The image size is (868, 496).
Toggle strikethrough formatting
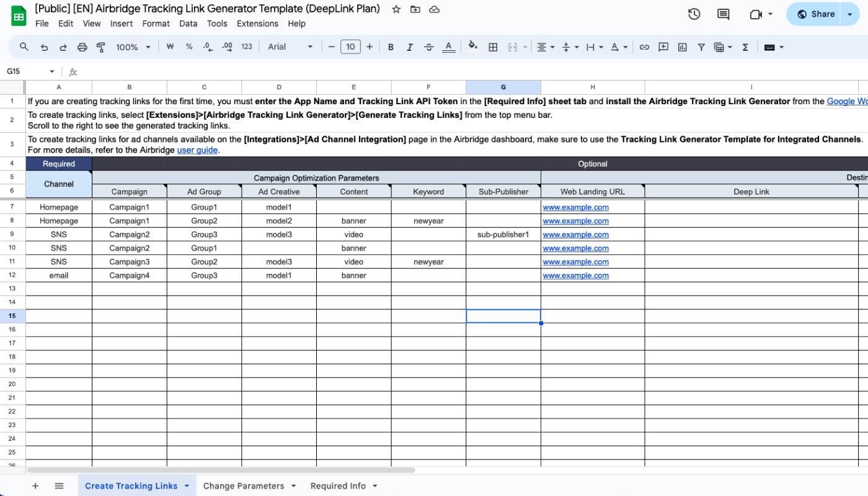(x=429, y=47)
